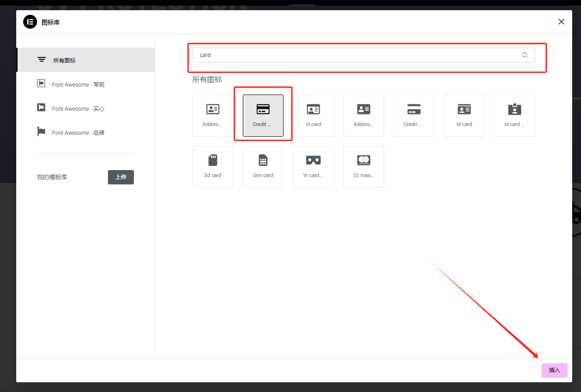Focus the icon search field containing "card"

coord(352,55)
